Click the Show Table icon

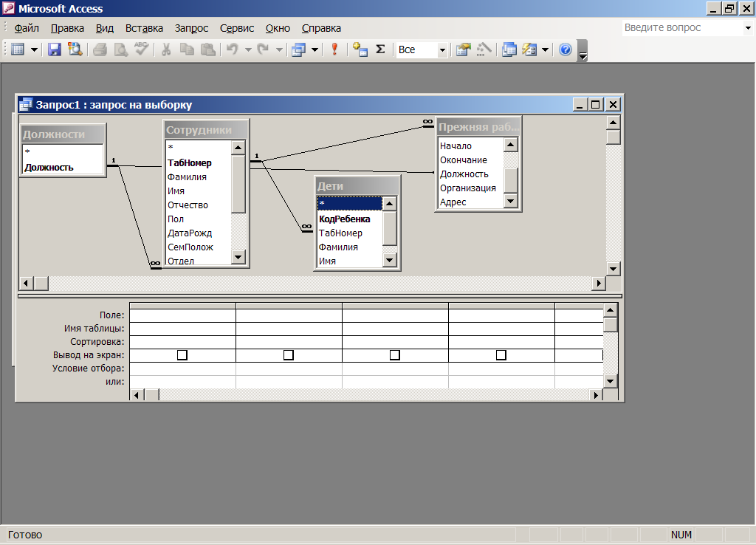[x=360, y=49]
